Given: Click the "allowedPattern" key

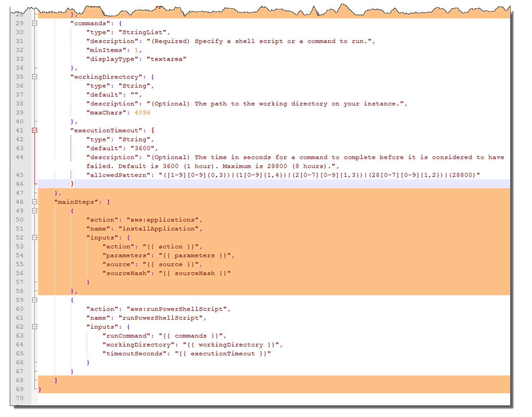Looking at the screenshot, I should pos(118,175).
